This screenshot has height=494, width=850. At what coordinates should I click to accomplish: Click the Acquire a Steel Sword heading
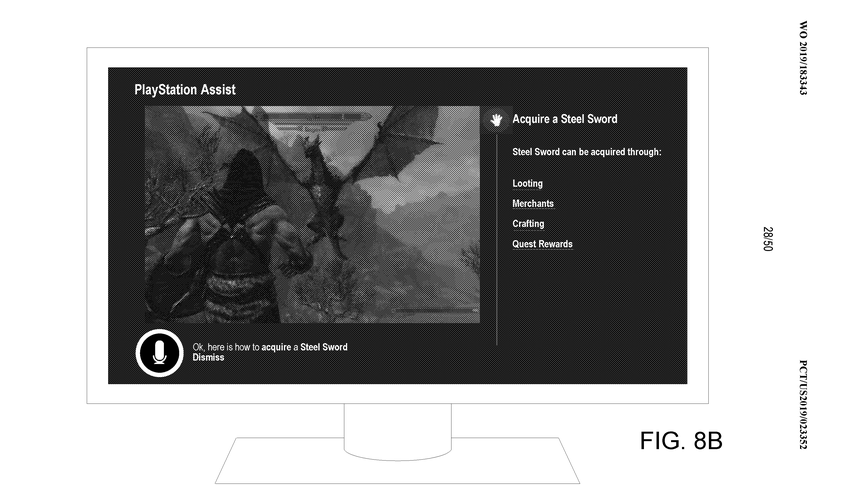coord(565,119)
